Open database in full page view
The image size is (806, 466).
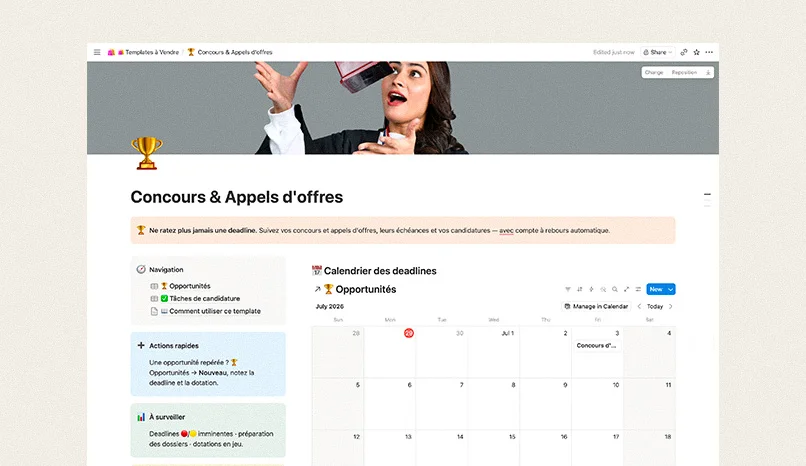click(x=627, y=289)
